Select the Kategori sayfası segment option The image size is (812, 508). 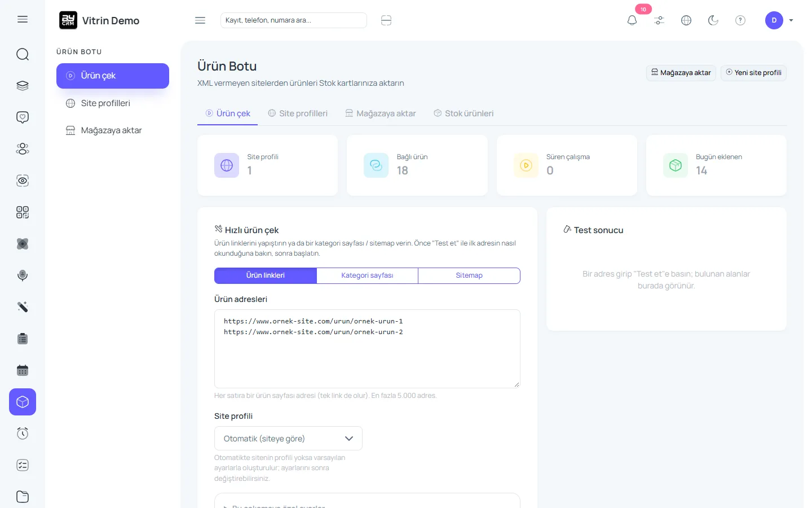tap(367, 275)
